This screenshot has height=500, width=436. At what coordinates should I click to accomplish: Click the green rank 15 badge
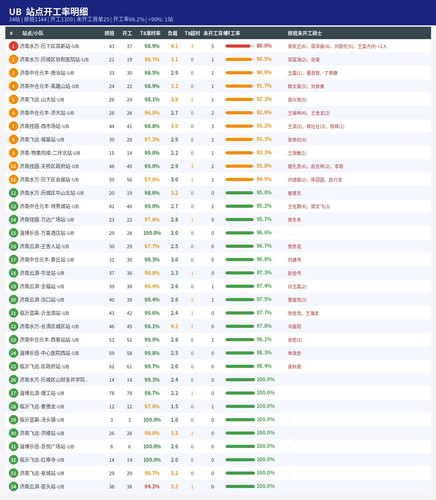(13, 233)
